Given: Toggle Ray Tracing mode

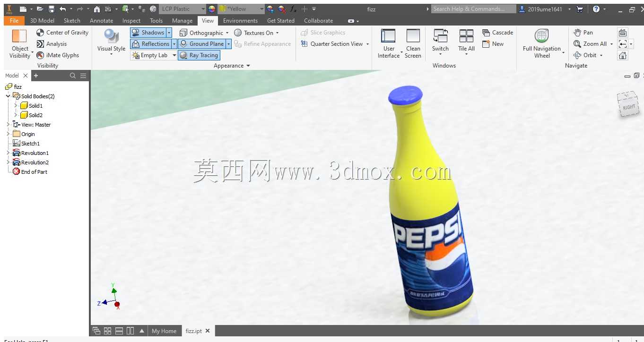Looking at the screenshot, I should (199, 55).
